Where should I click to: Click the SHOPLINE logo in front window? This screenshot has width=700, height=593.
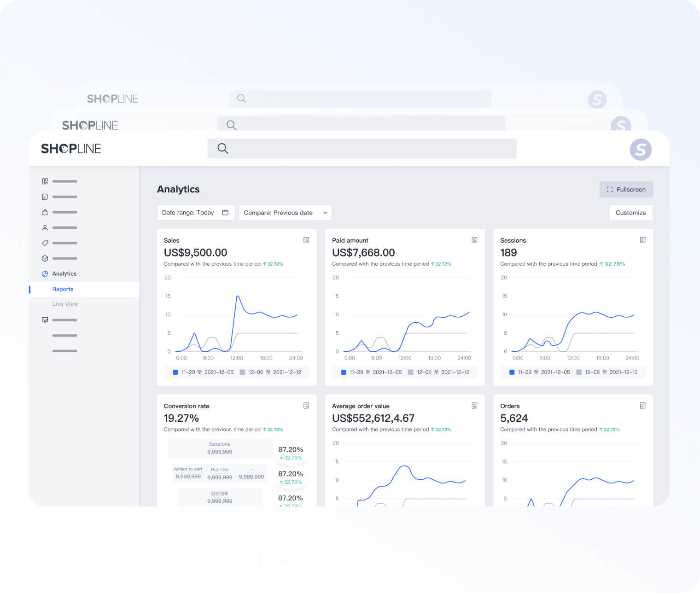(71, 149)
